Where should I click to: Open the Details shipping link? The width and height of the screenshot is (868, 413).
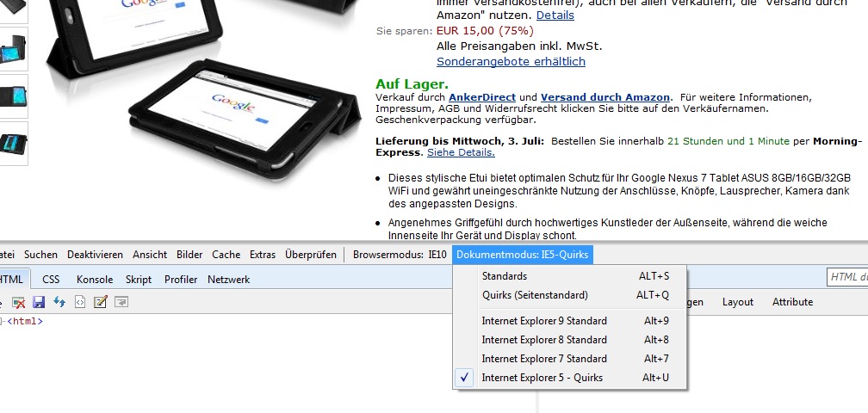tap(555, 15)
